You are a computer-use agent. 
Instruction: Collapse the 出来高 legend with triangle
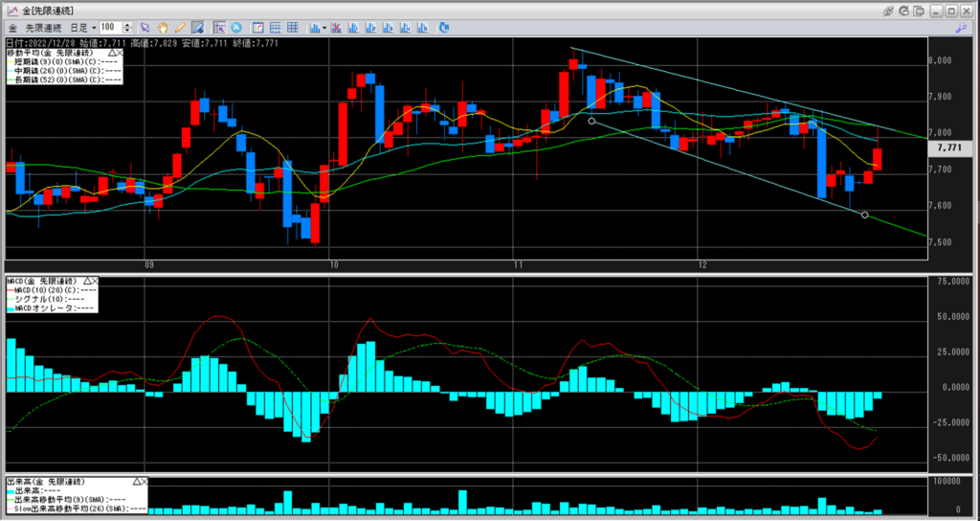pyautogui.click(x=136, y=482)
